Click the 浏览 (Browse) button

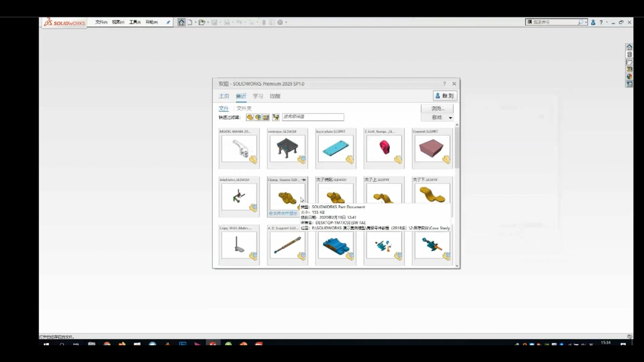437,108
